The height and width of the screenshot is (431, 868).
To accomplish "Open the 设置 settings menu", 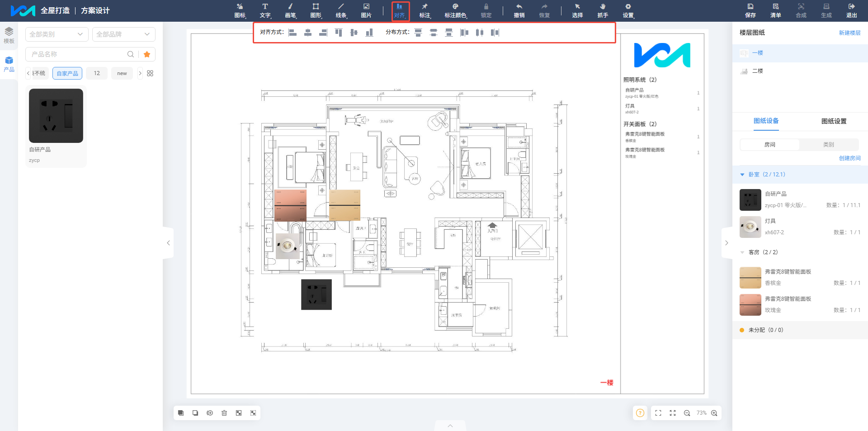I will pos(628,11).
